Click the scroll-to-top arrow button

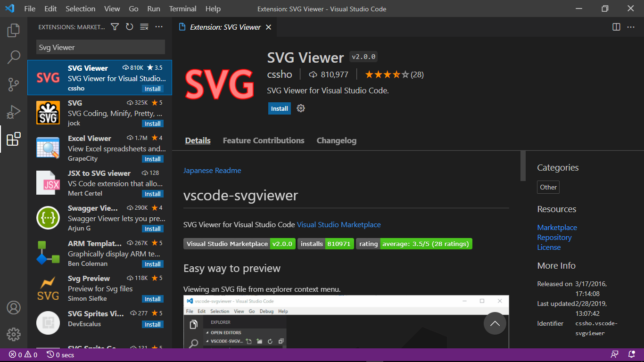pos(495,323)
